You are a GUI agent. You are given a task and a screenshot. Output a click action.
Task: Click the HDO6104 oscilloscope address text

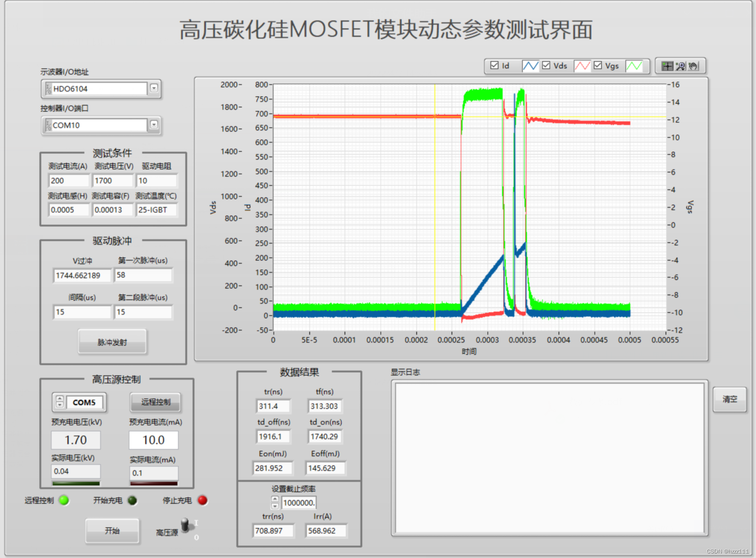pyautogui.click(x=70, y=89)
